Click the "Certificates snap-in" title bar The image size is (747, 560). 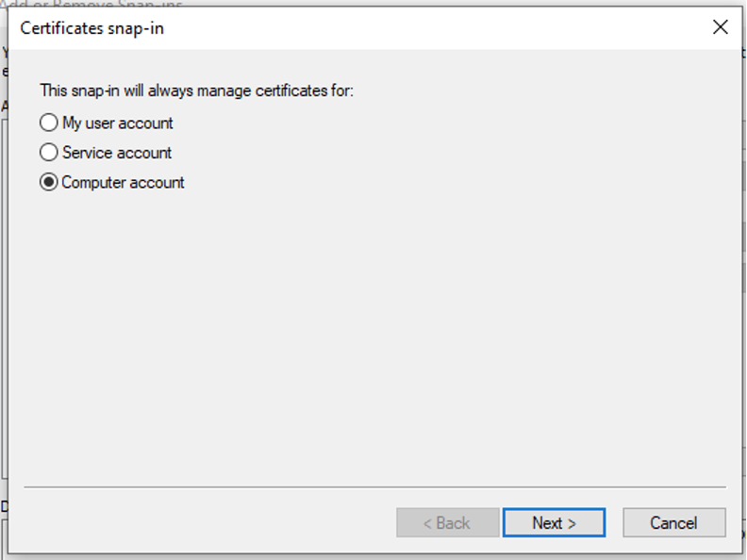coord(334,28)
